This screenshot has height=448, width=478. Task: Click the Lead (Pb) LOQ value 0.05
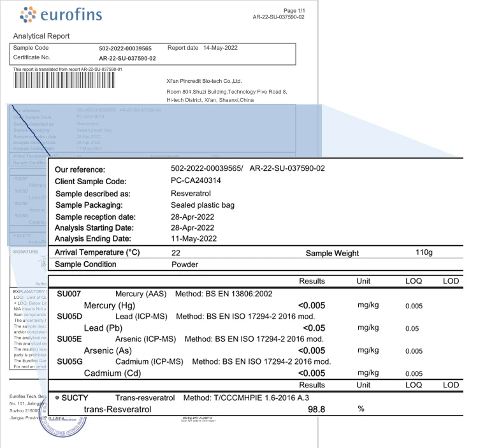pos(412,329)
